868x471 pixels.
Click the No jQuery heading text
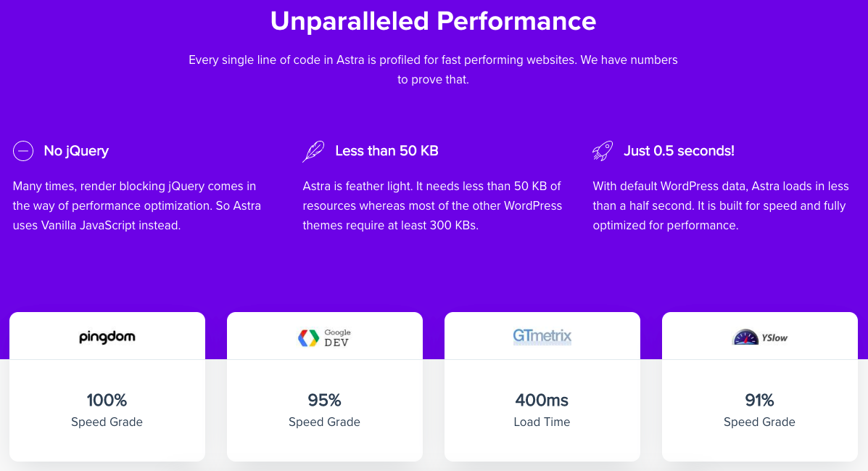[x=76, y=151]
